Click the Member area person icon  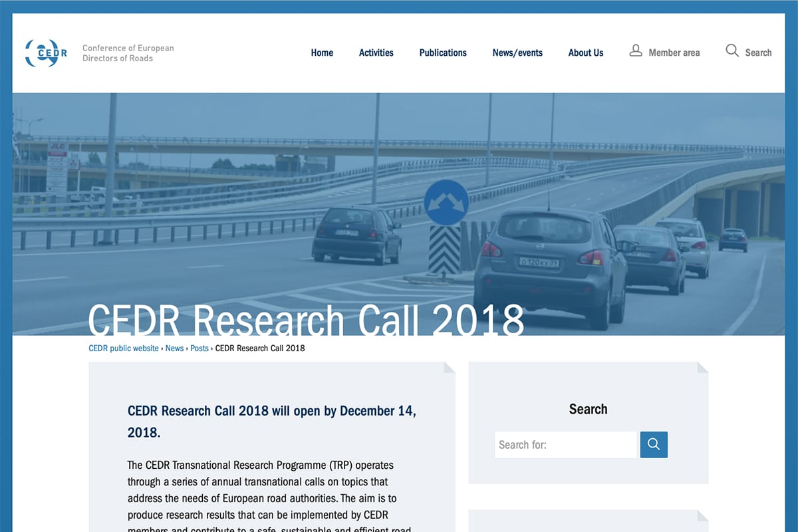pyautogui.click(x=636, y=51)
